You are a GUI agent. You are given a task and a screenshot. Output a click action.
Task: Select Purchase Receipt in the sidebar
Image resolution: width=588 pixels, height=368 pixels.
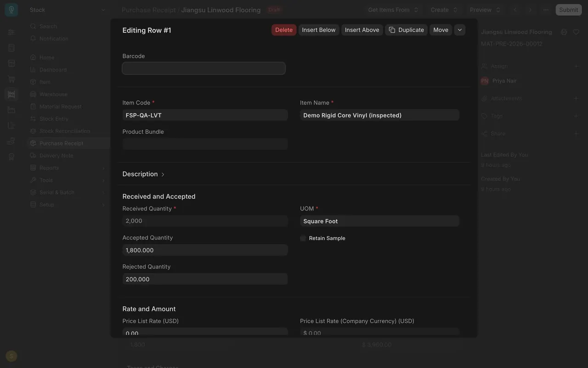[x=68, y=143]
